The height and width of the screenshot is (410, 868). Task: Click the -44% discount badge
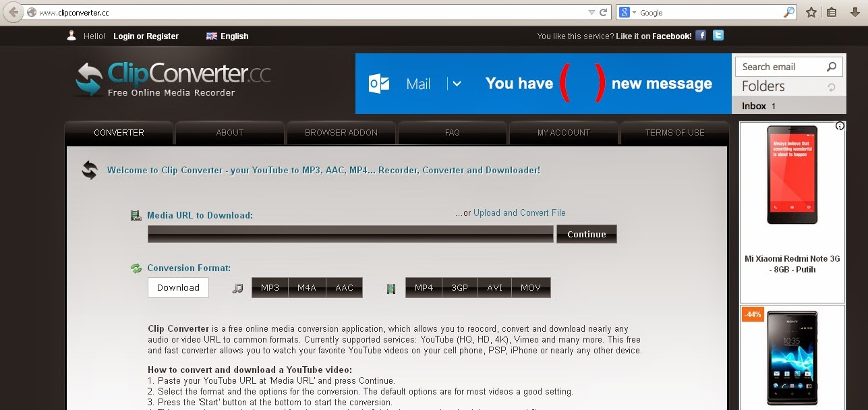point(753,314)
